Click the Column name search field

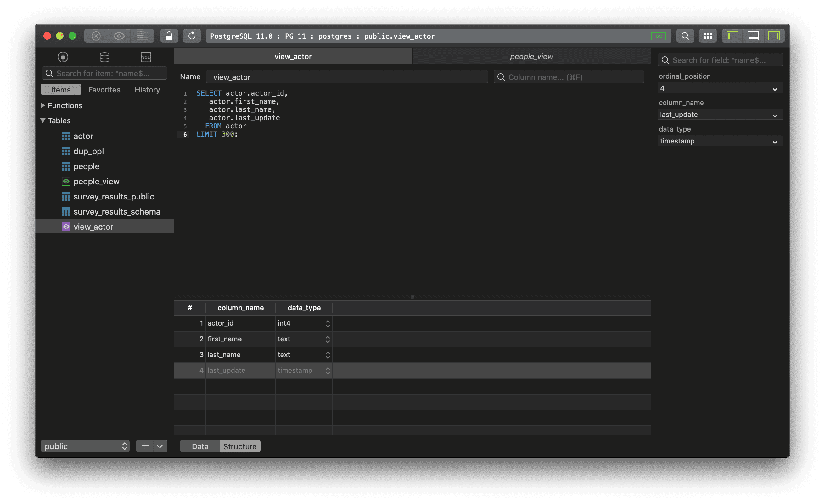569,77
